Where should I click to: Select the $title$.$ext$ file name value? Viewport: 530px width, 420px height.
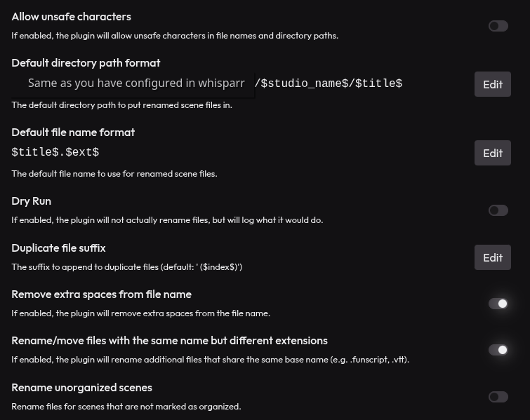(55, 152)
